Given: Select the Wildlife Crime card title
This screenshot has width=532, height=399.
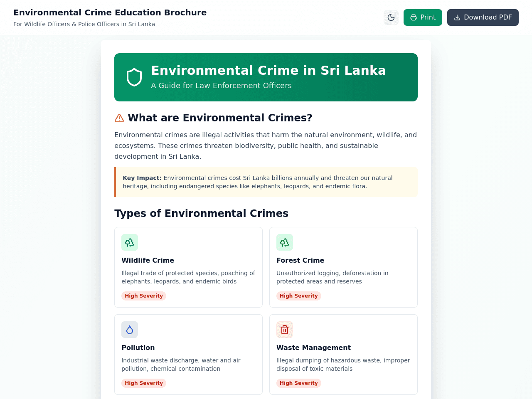Looking at the screenshot, I should [148, 260].
